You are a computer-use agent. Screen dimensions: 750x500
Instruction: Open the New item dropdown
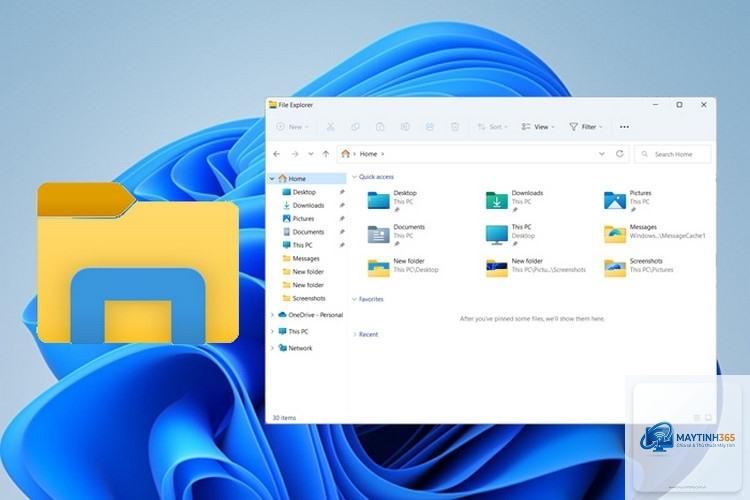click(x=292, y=127)
